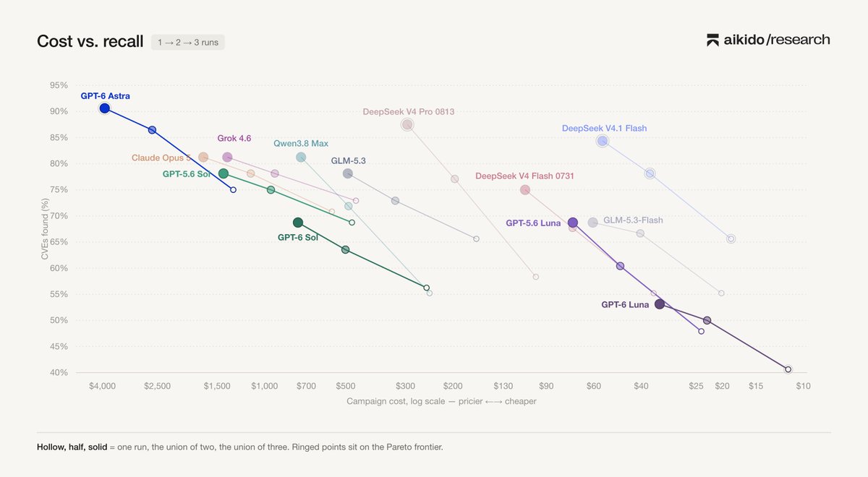Select the ringed DeepSeek V4.1 Flash marker
The width and height of the screenshot is (868, 477).
tap(603, 141)
